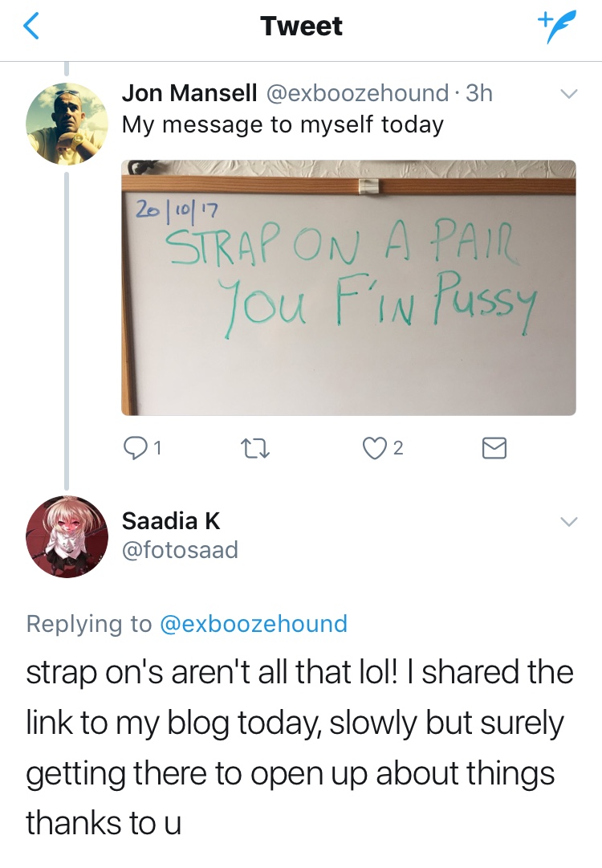602x868 pixels.
Task: View the like count of 2
Action: [398, 448]
